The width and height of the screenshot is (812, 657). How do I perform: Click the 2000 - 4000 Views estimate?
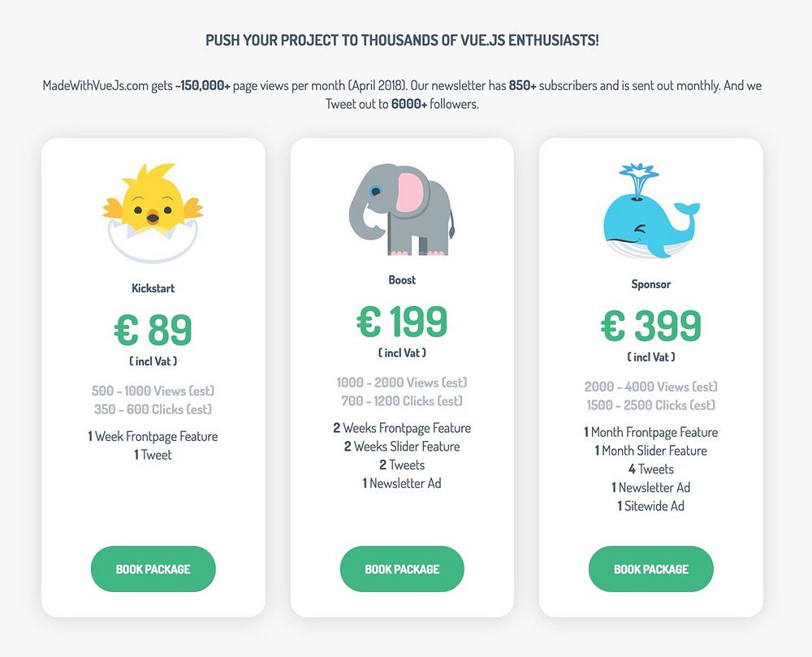click(651, 387)
